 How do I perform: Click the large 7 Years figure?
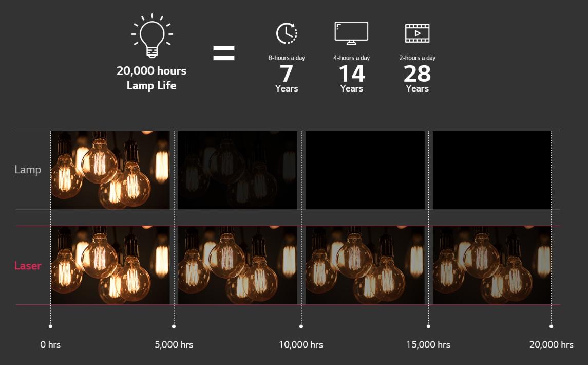286,77
